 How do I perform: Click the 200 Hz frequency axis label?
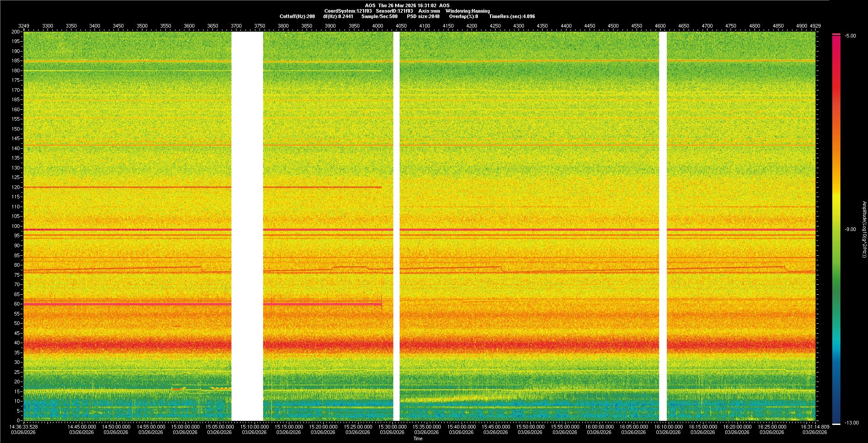[16, 32]
